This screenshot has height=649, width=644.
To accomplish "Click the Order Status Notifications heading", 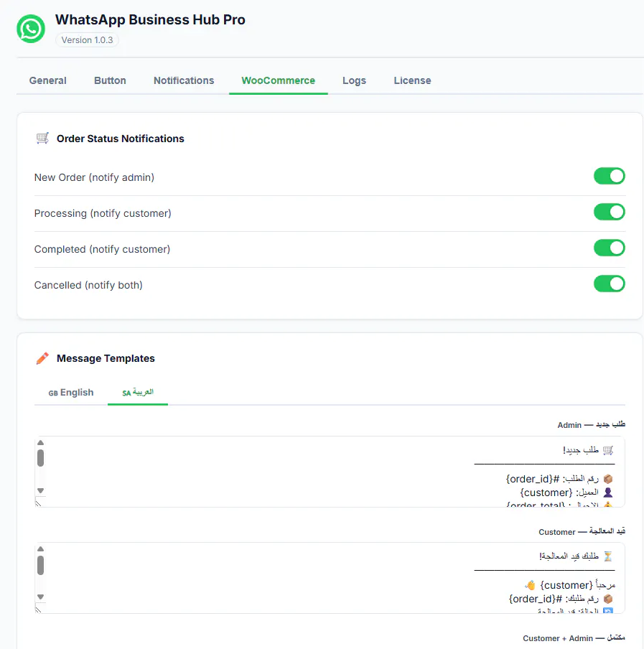I will [x=121, y=139].
